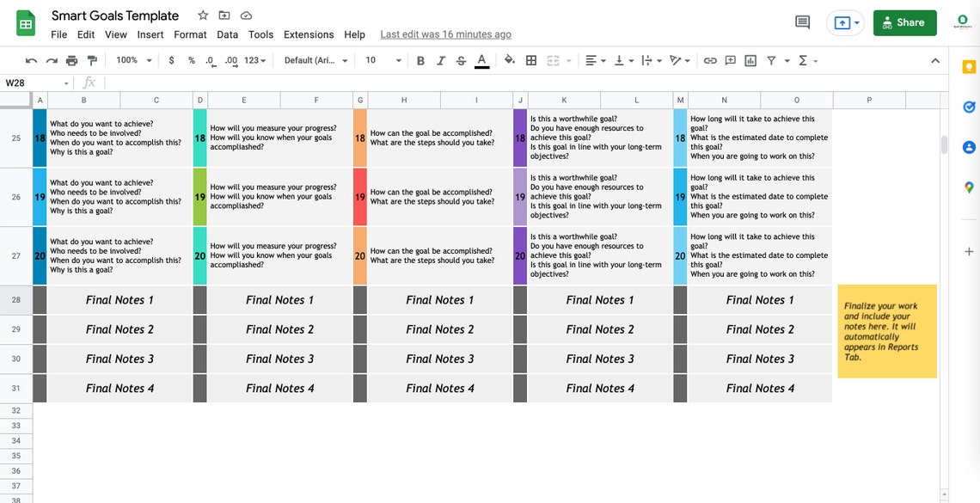980x503 pixels.
Task: Click the green Share button
Action: [904, 22]
